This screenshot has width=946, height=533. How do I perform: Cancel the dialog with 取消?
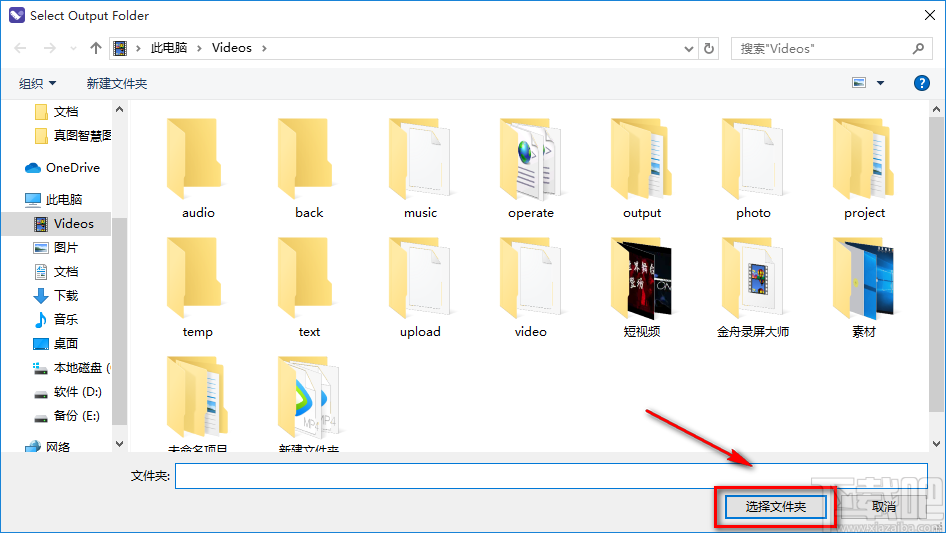(x=884, y=506)
